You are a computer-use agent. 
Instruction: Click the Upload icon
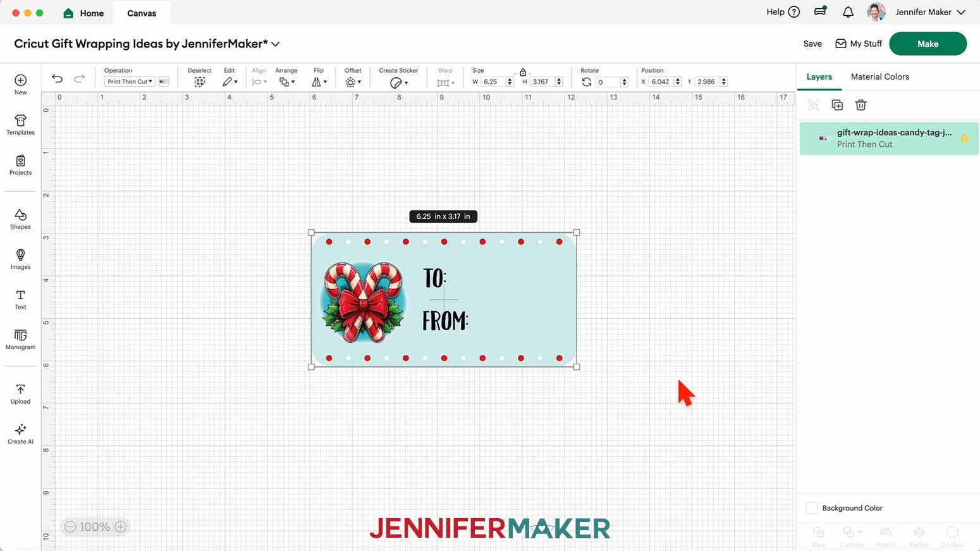pos(20,389)
